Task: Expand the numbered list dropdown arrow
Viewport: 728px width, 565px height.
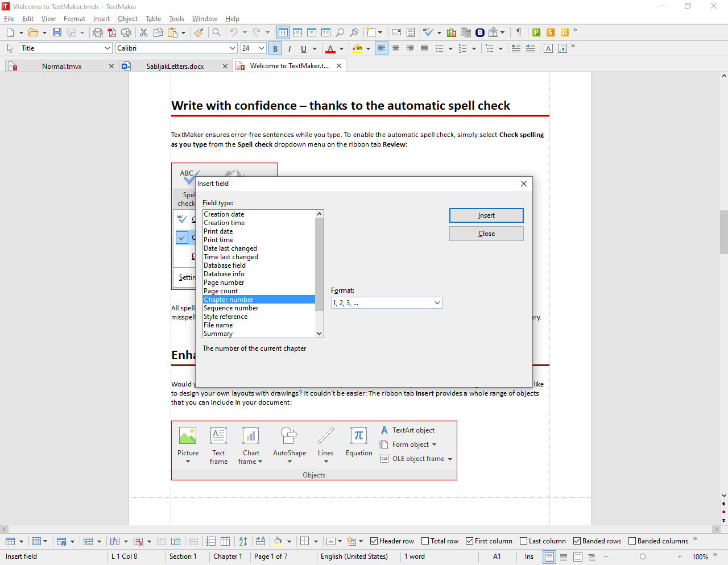Action: point(474,49)
